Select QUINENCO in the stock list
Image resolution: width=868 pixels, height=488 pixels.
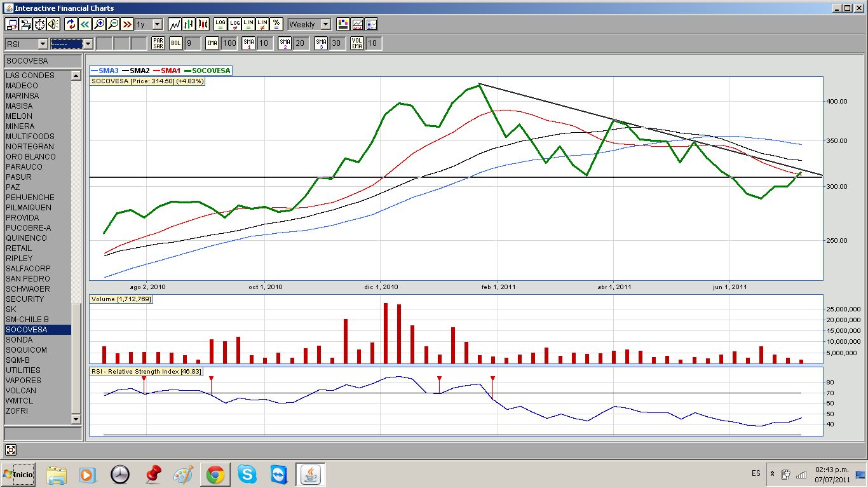click(x=37, y=238)
